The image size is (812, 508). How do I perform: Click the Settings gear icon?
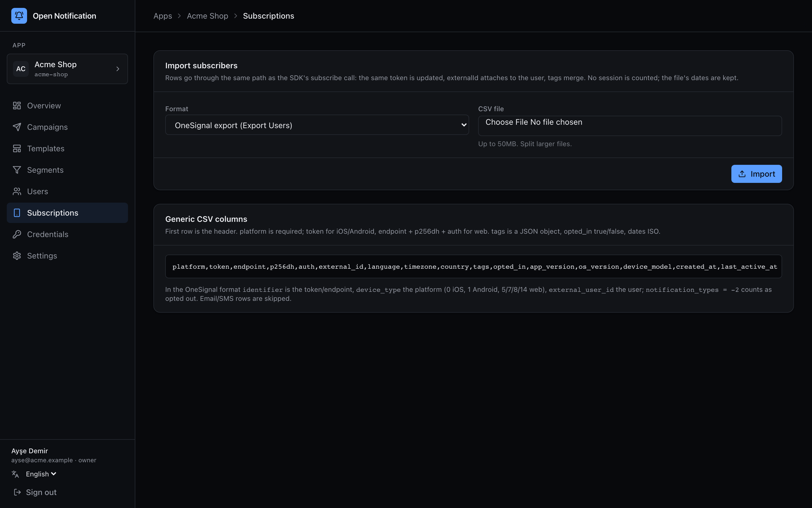(17, 256)
